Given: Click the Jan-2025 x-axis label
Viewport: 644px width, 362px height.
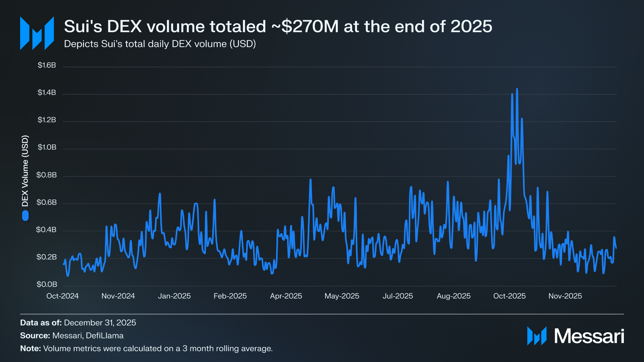Looking at the screenshot, I should click(174, 296).
